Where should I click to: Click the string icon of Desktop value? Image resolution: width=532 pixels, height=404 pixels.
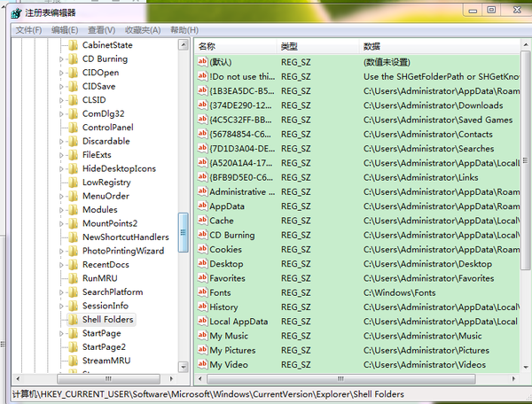click(202, 263)
